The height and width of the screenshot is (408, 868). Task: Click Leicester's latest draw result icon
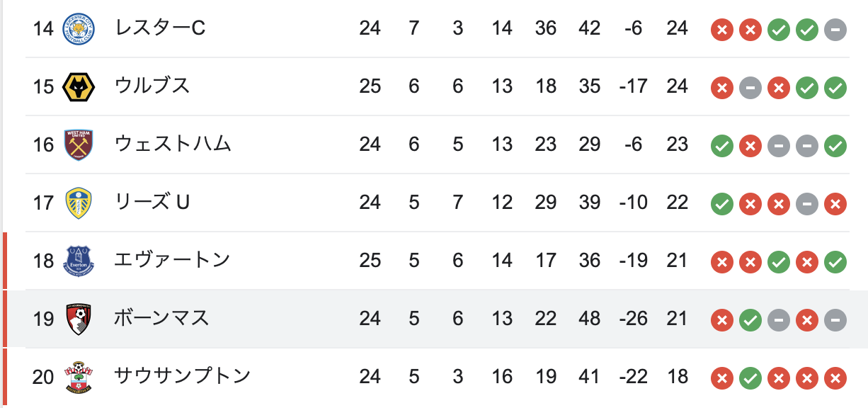click(835, 30)
